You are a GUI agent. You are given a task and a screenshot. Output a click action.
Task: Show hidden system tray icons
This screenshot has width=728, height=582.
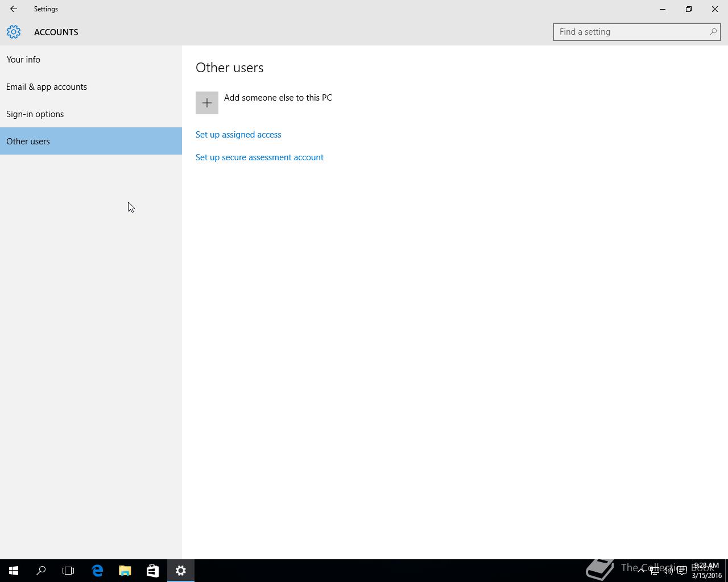click(641, 571)
